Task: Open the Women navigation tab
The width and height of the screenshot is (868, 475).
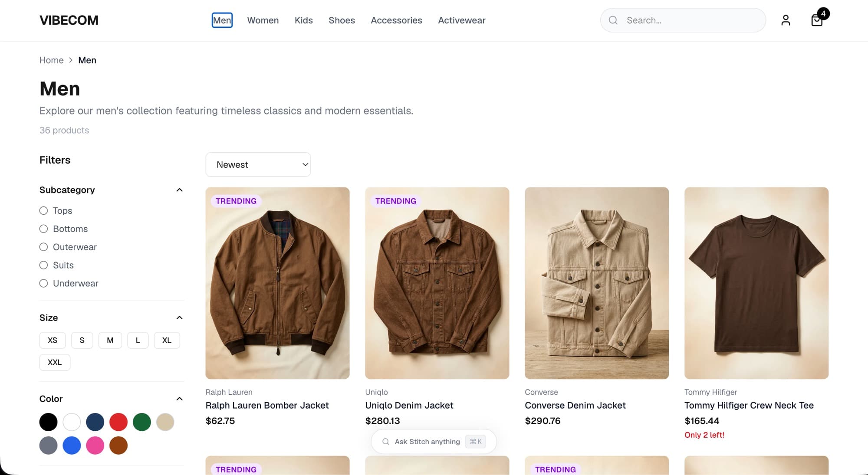Action: 263,20
